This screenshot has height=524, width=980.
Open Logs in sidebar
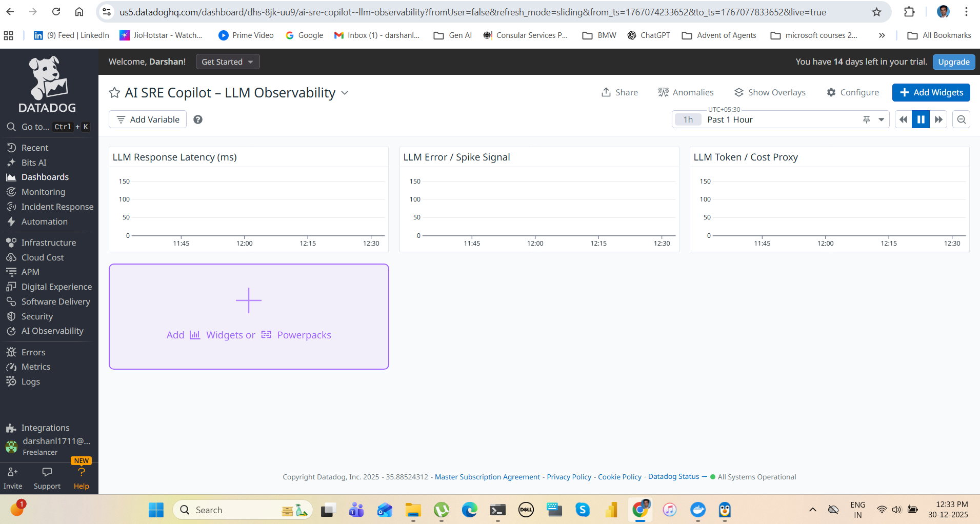coord(31,381)
